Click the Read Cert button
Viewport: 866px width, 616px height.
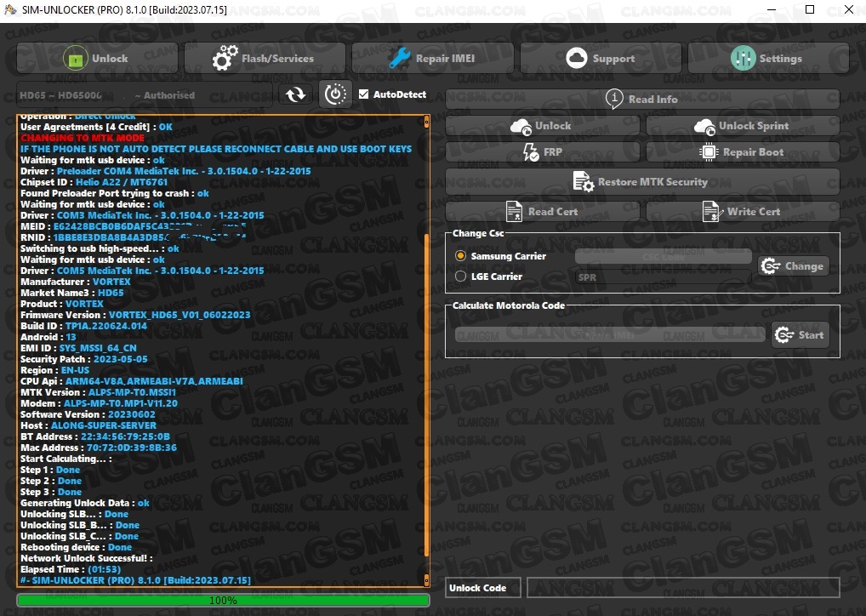543,212
